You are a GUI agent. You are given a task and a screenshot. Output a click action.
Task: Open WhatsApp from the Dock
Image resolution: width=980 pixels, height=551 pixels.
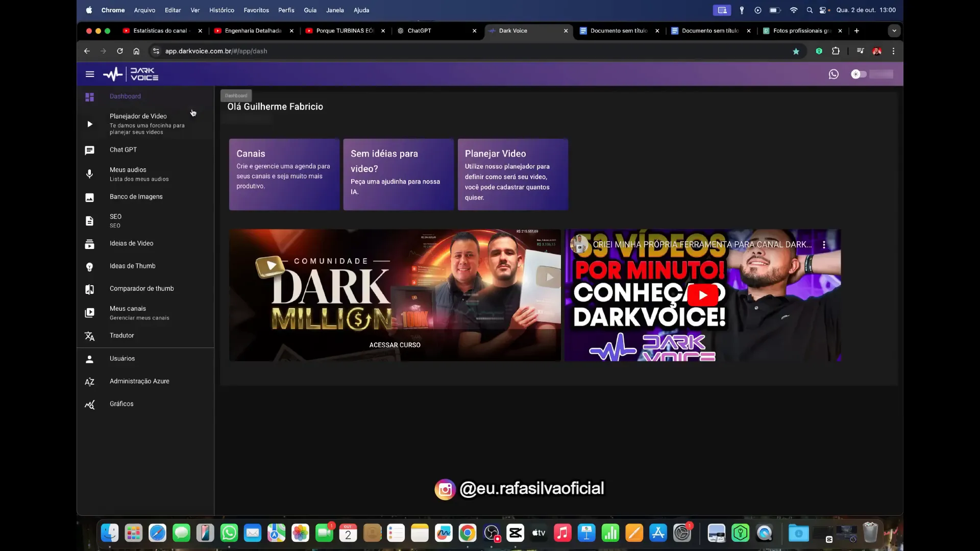[x=229, y=533]
